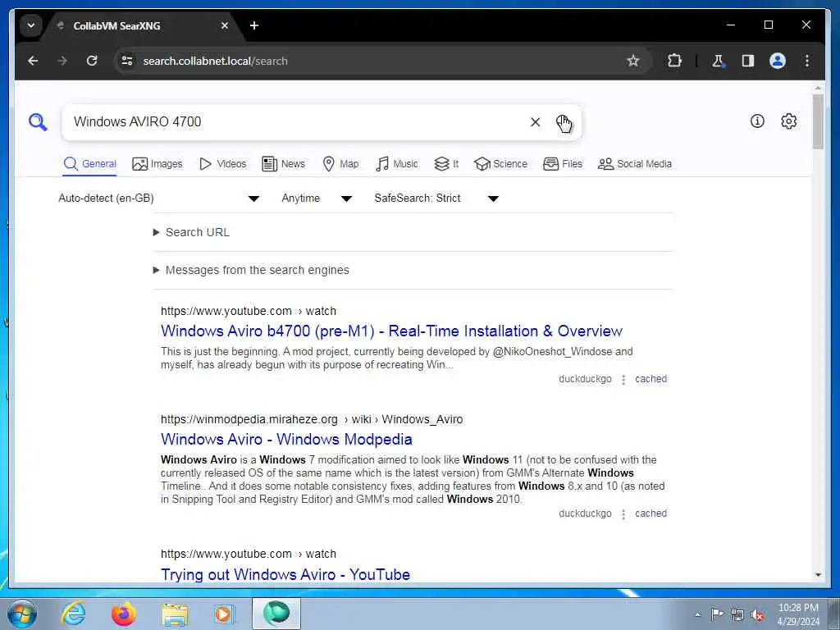
Task: Show hidden system tray icons arrow
Action: (x=697, y=614)
